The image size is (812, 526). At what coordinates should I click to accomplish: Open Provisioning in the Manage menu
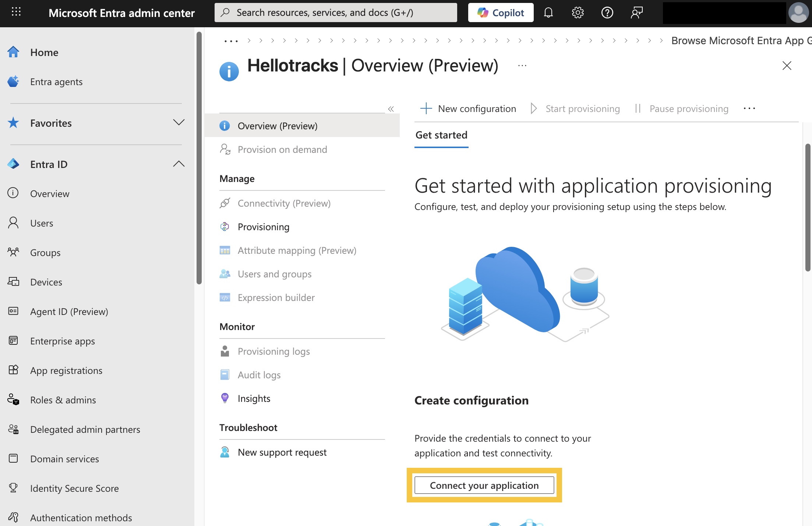(x=263, y=227)
